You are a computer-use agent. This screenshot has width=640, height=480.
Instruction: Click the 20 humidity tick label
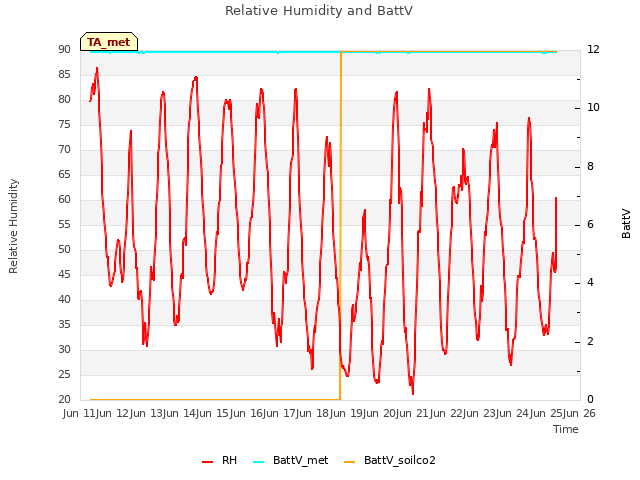(64, 399)
